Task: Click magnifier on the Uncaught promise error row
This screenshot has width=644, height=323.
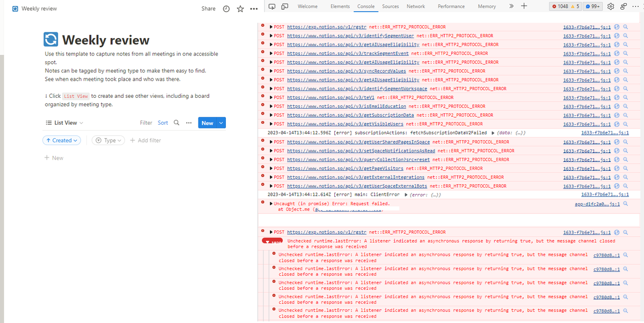Action: pyautogui.click(x=625, y=204)
